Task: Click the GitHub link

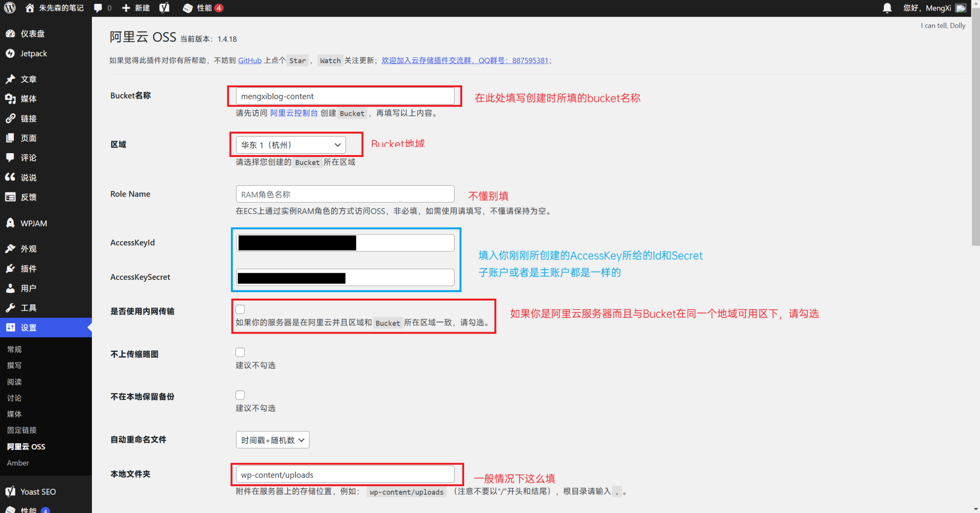Action: pos(250,60)
